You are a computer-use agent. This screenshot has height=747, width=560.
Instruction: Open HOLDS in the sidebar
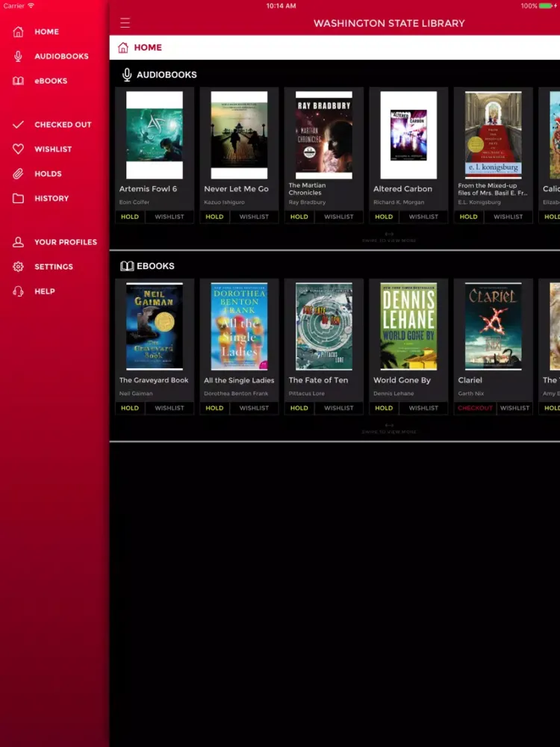point(48,173)
